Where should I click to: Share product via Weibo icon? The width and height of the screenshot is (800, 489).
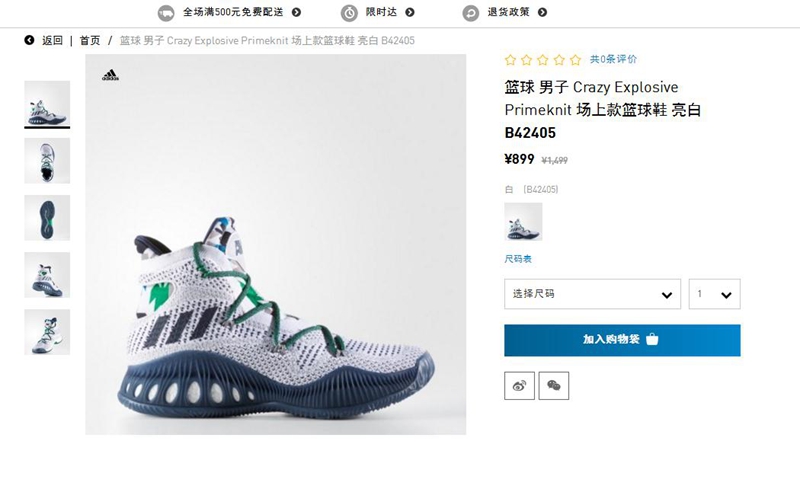pos(519,386)
